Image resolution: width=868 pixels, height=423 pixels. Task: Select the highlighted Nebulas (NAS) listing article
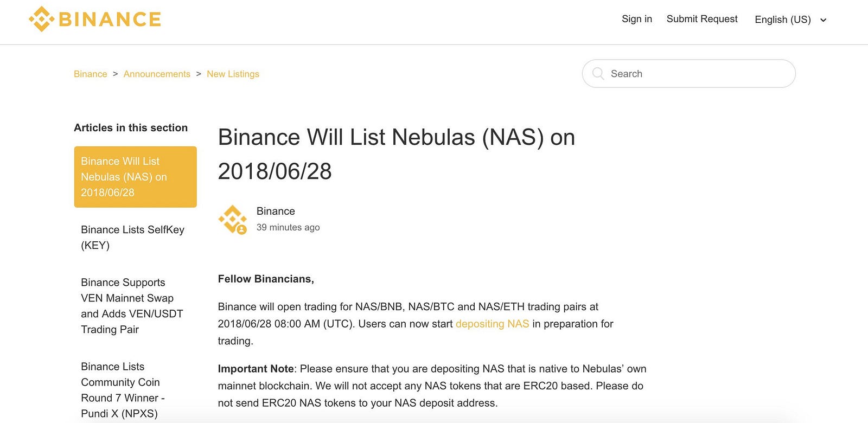click(x=135, y=177)
